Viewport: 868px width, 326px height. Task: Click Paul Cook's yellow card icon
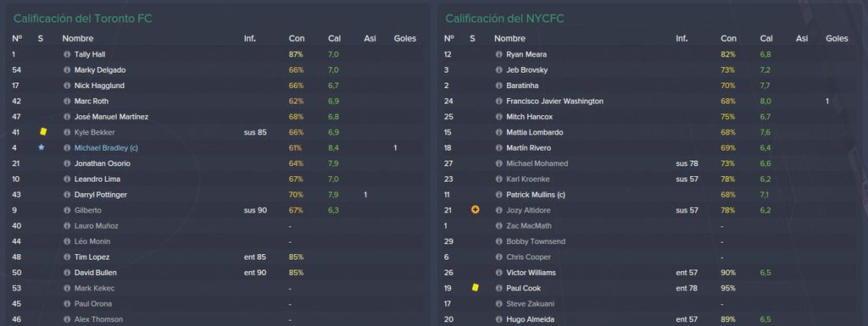click(x=475, y=287)
